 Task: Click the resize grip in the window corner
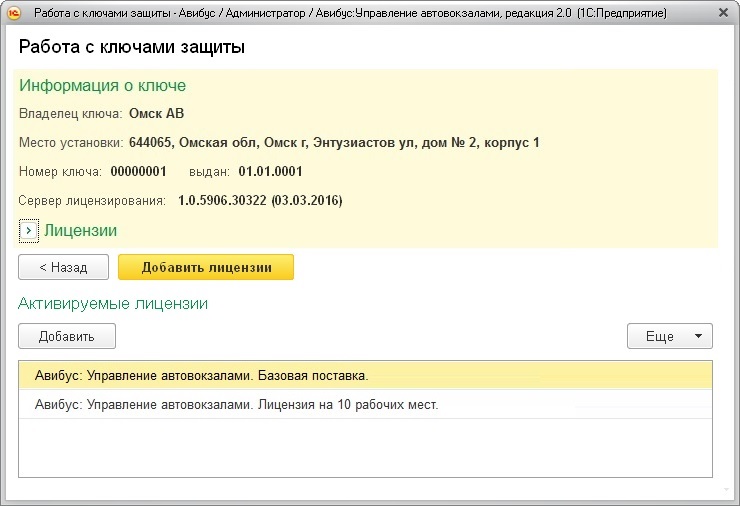(x=728, y=494)
